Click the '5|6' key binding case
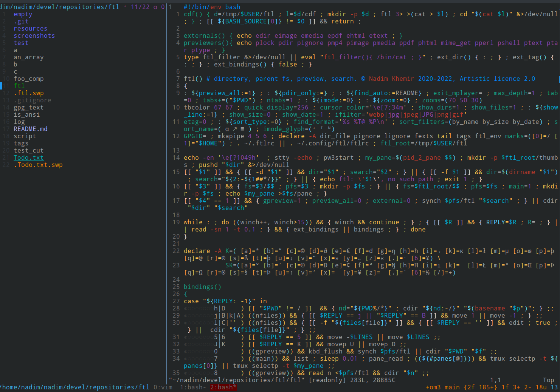Viewport: 560px width, 392px height. pos(220,337)
